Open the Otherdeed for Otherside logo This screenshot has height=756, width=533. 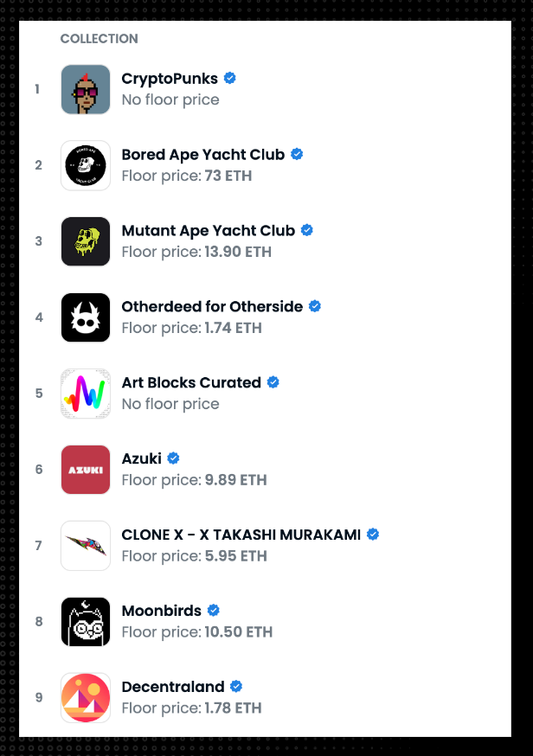86,317
